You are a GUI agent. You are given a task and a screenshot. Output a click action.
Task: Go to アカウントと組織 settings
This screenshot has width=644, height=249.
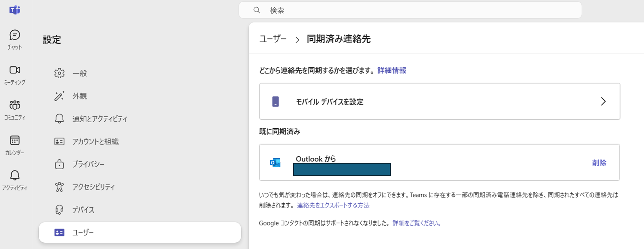(x=140, y=142)
